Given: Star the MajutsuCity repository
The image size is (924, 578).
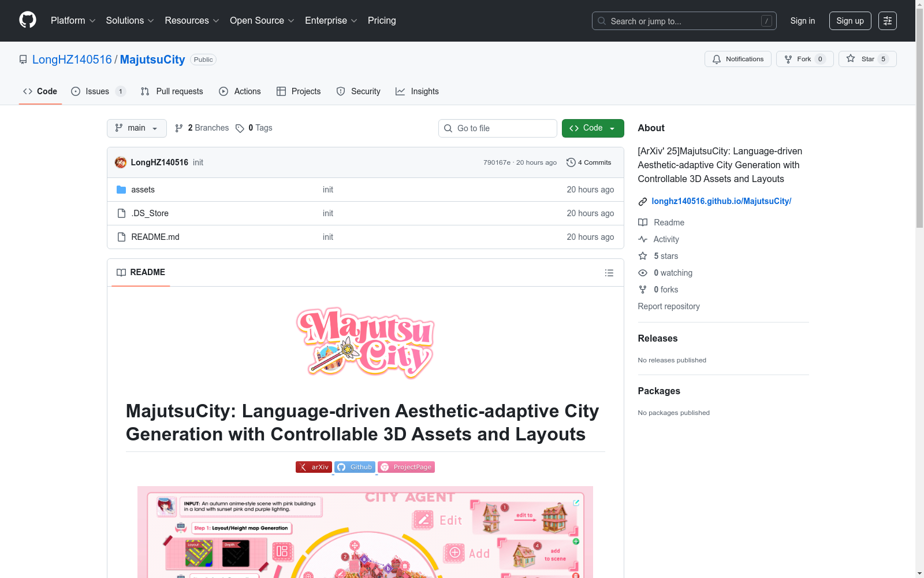Looking at the screenshot, I should pyautogui.click(x=867, y=59).
